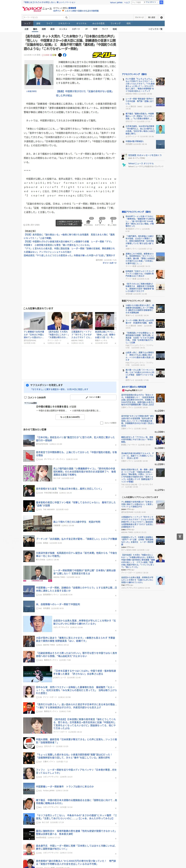Click the keyword search magnifier icon
186x868 pixels.
[66, 17]
